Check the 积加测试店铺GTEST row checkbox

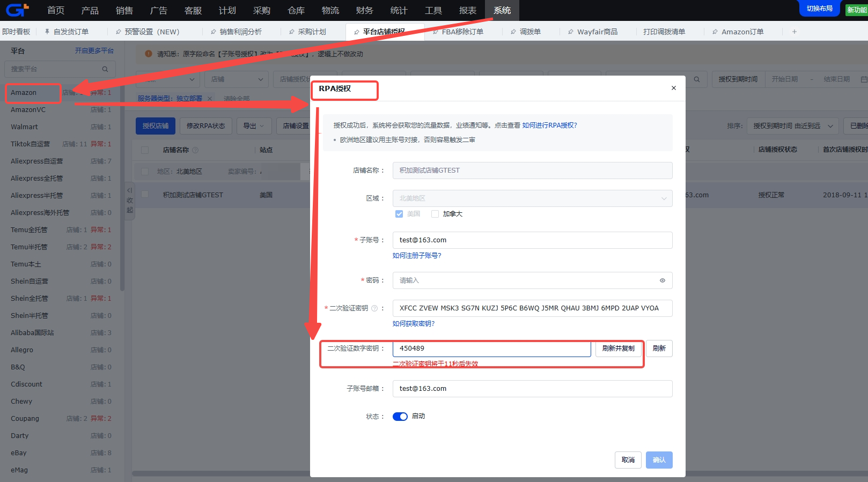(145, 194)
